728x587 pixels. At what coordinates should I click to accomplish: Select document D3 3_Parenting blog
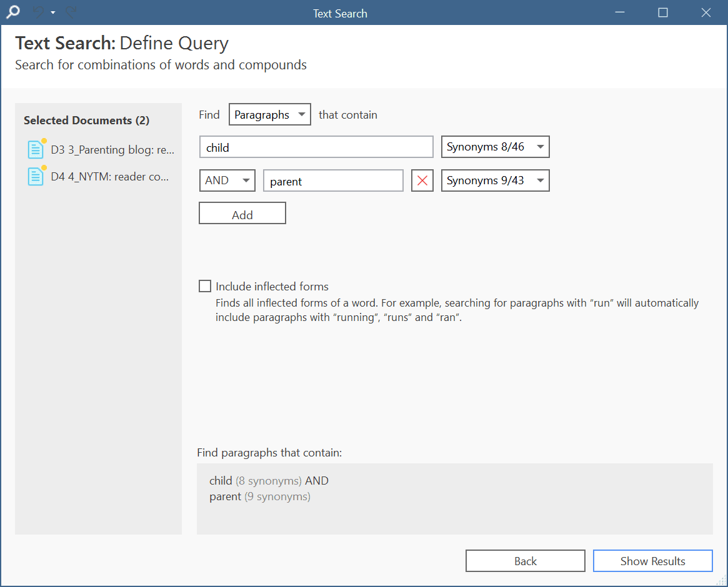click(101, 149)
